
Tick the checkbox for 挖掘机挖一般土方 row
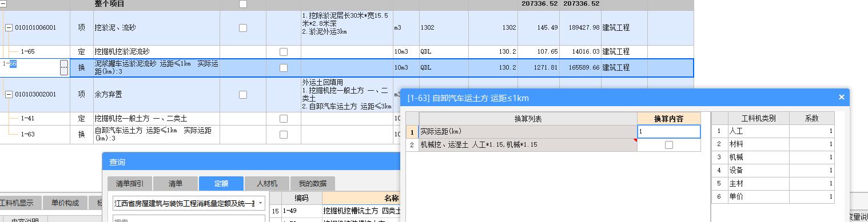283,119
